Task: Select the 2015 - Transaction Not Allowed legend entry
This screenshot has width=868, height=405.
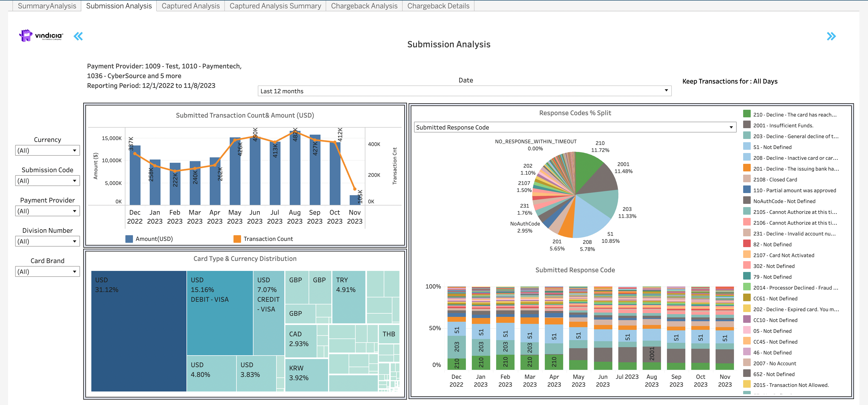Action: [786, 385]
